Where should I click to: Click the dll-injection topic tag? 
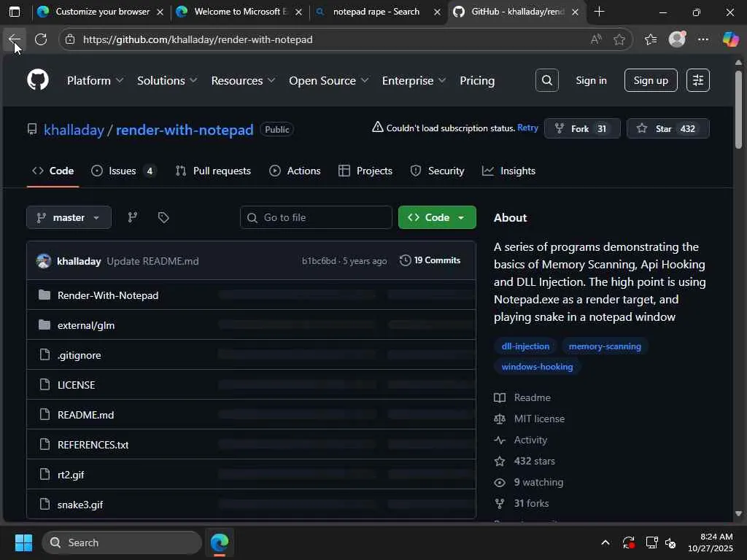coord(525,346)
